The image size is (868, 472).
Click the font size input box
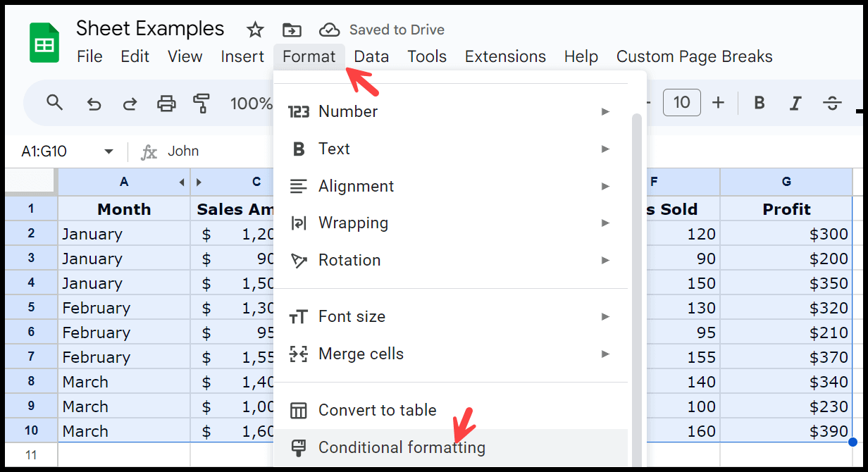point(681,103)
